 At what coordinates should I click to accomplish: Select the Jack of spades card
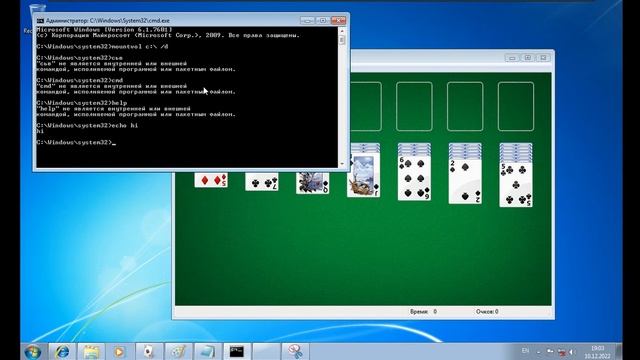(x=363, y=175)
